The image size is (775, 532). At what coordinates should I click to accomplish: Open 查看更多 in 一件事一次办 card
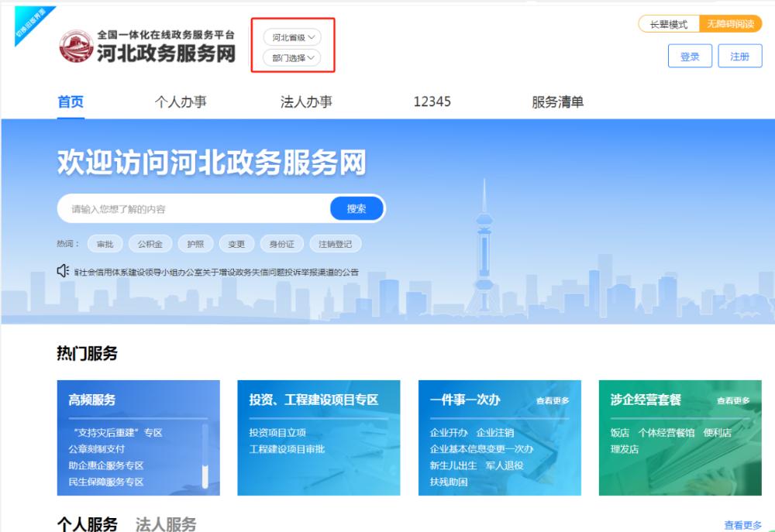click(553, 400)
